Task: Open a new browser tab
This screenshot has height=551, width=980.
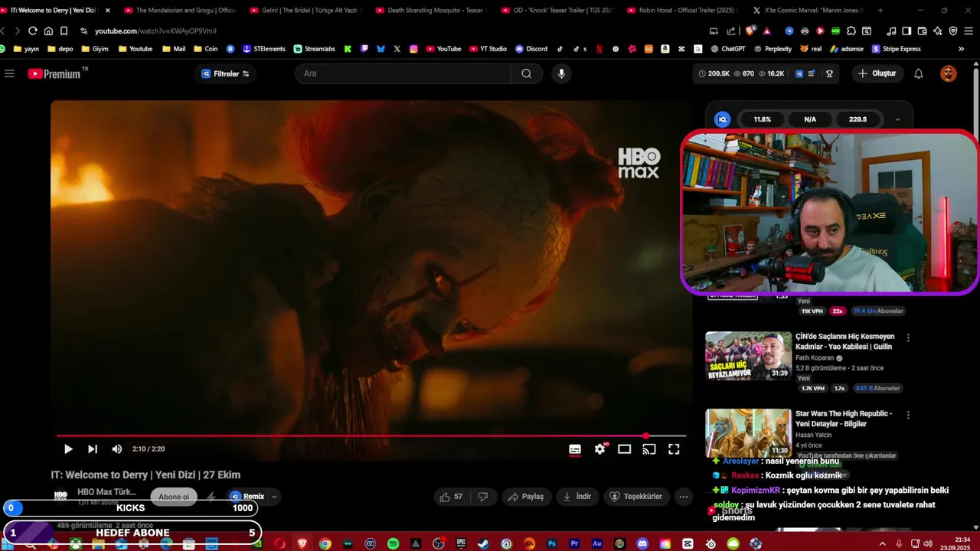Action: click(x=880, y=11)
